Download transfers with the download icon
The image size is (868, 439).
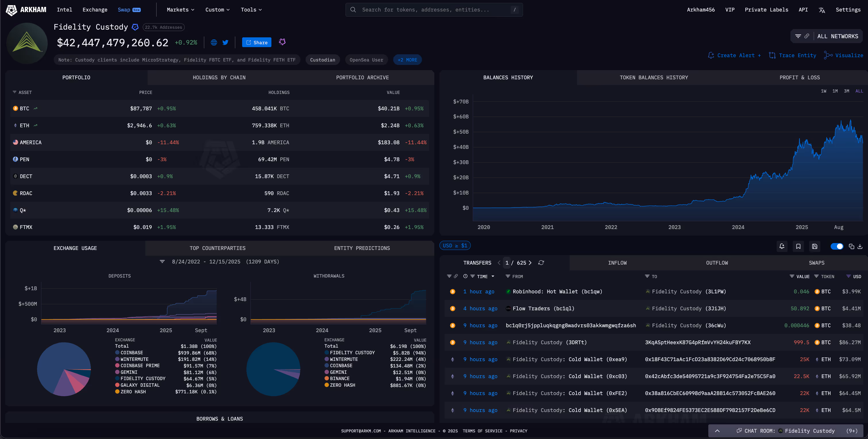[860, 247]
